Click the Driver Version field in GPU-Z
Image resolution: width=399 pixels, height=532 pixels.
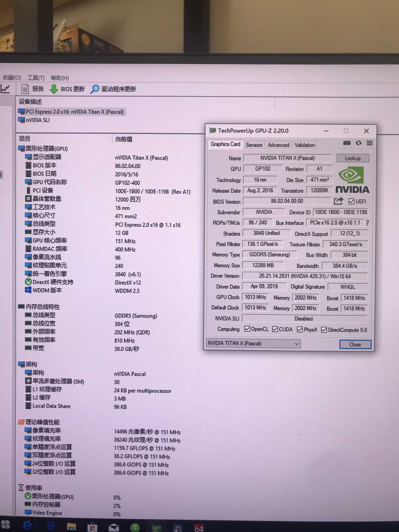[x=305, y=276]
